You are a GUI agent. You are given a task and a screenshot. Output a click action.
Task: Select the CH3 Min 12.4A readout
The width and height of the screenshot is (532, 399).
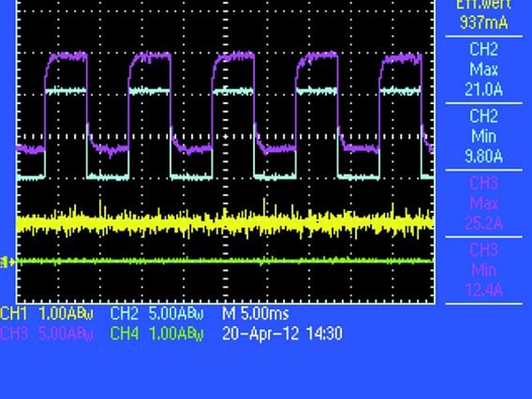click(484, 270)
